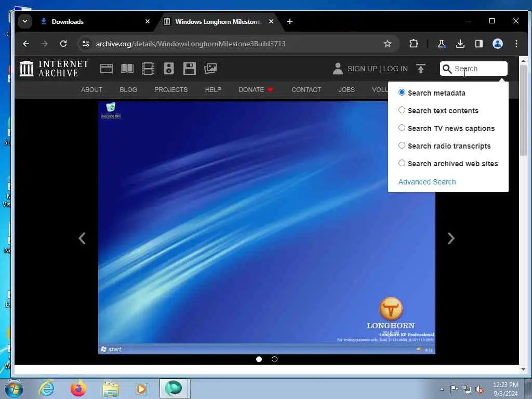The width and height of the screenshot is (532, 399).
Task: Show second carousel image dot
Action: coord(274,359)
